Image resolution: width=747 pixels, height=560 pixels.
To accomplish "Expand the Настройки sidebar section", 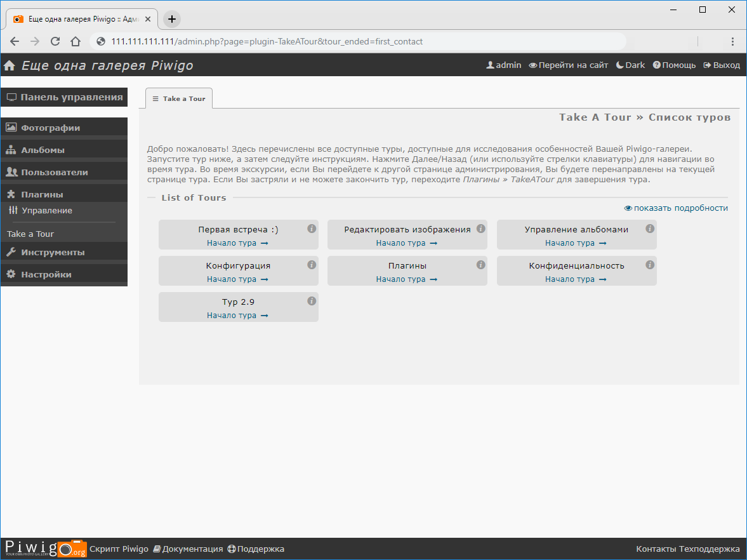I will pyautogui.click(x=46, y=275).
